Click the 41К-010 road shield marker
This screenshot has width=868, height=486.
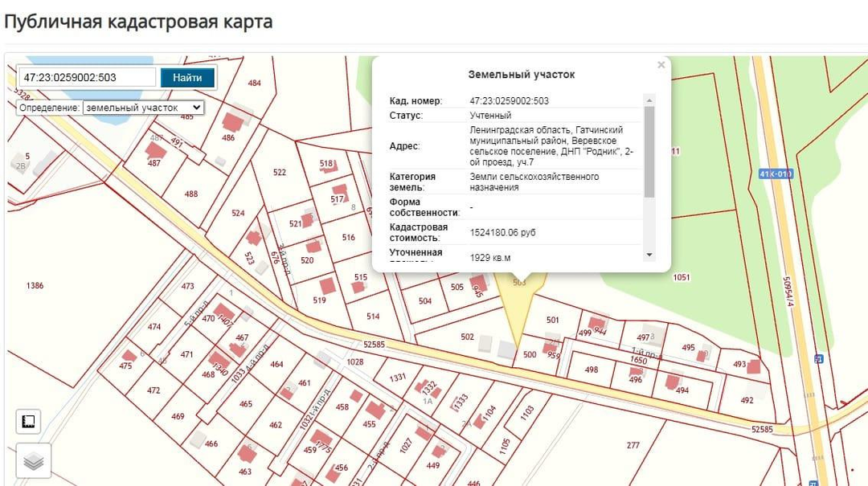775,174
